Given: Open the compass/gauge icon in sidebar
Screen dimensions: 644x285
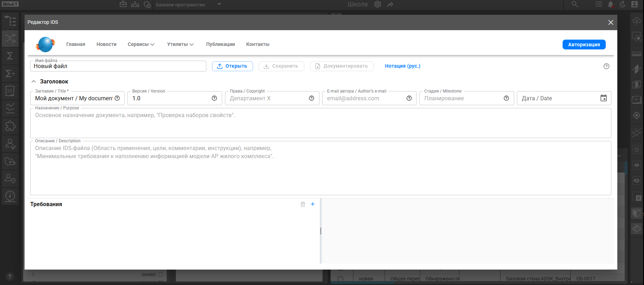Looking at the screenshot, I should point(10,196).
